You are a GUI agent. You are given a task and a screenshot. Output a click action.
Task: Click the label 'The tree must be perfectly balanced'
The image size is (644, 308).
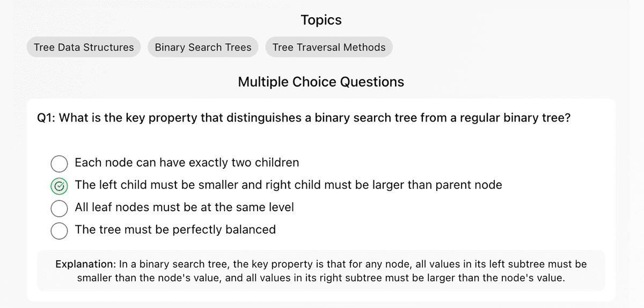[x=175, y=230]
